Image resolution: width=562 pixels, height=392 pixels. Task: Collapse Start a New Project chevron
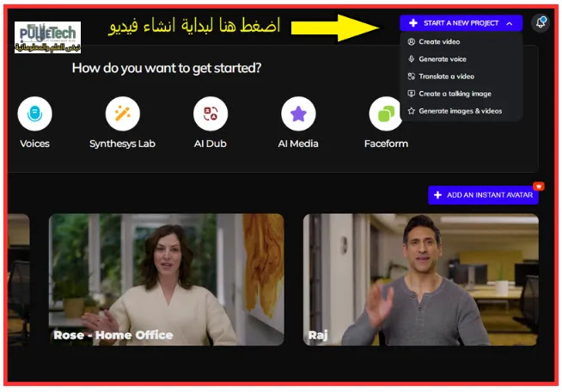point(509,23)
